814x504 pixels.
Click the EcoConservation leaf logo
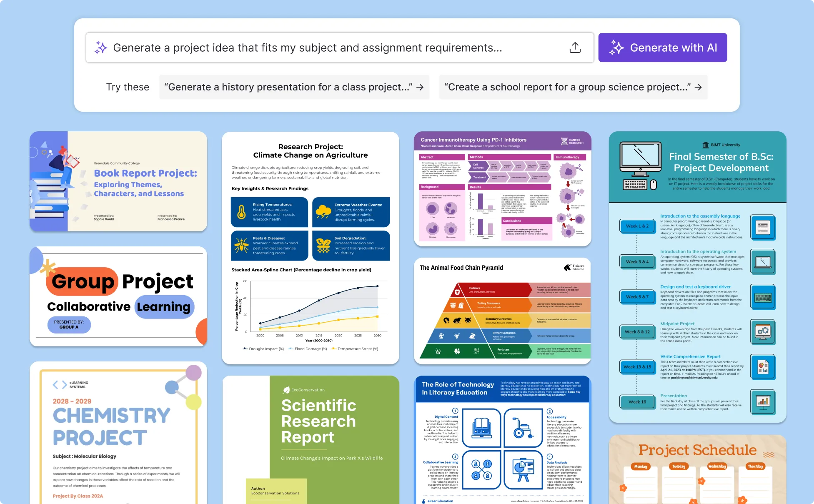coord(286,389)
